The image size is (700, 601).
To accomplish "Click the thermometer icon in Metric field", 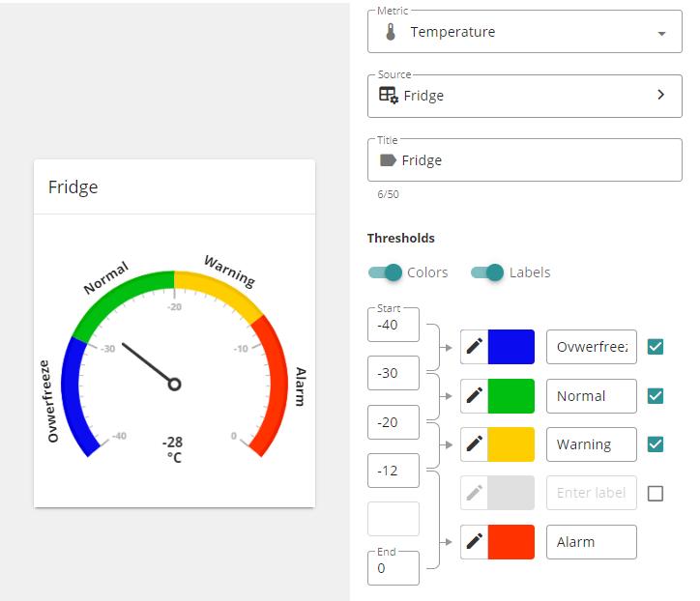I will (x=391, y=32).
